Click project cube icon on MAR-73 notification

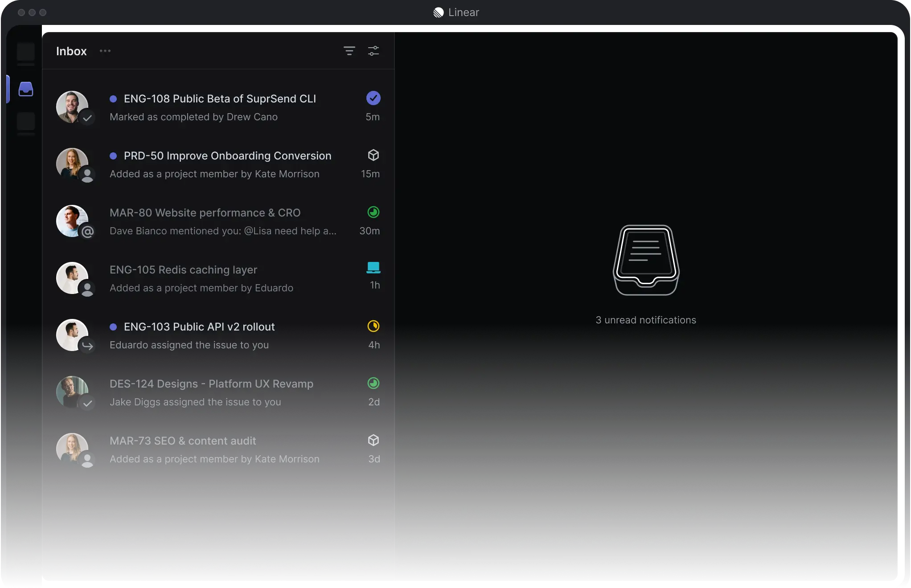(x=373, y=440)
